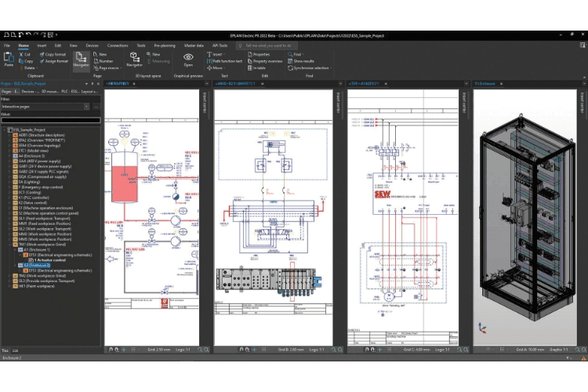Viewport: 588px width, 392px height.
Task: Click the first page icon in quick access toolbar
Action: pos(6,34)
